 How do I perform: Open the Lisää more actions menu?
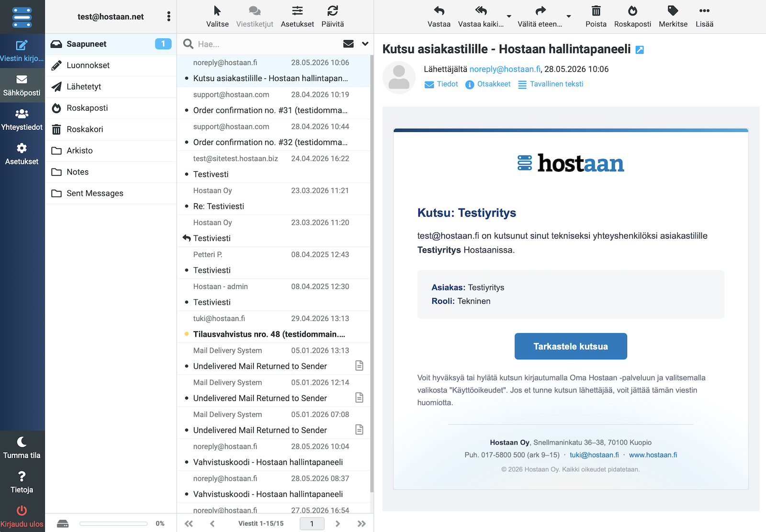(x=704, y=17)
